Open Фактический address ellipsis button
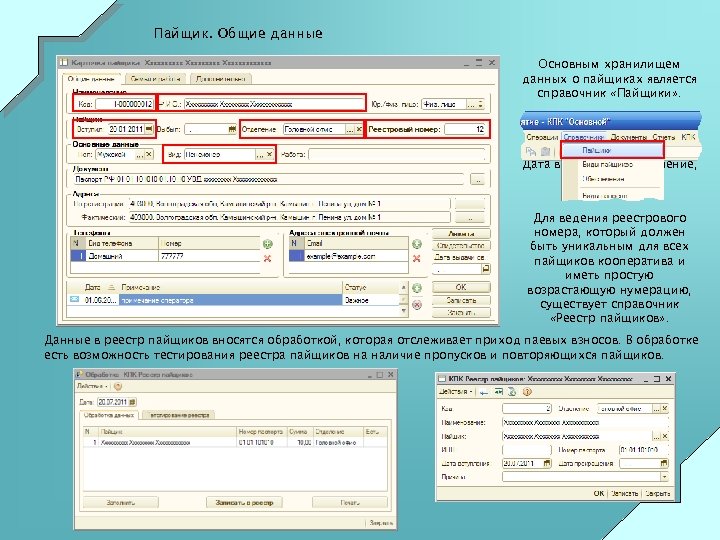Viewport: 720px width, 540px height. coord(470,217)
